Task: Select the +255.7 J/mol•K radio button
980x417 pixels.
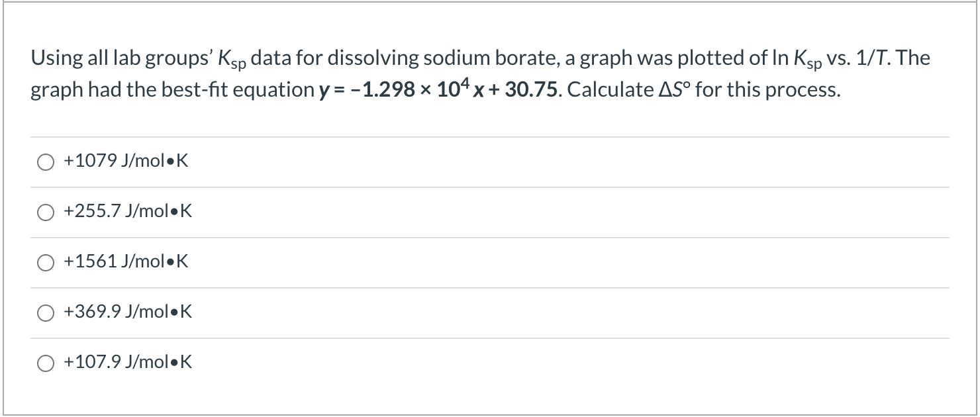Action: [x=45, y=212]
